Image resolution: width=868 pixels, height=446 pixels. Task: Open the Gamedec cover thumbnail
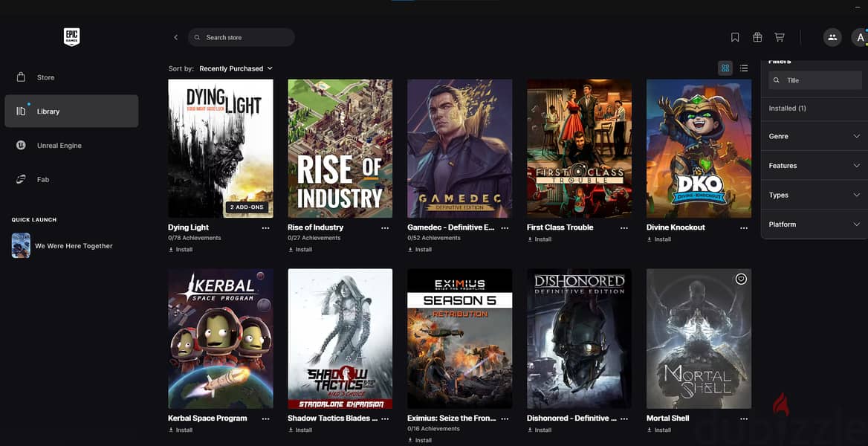click(x=459, y=148)
